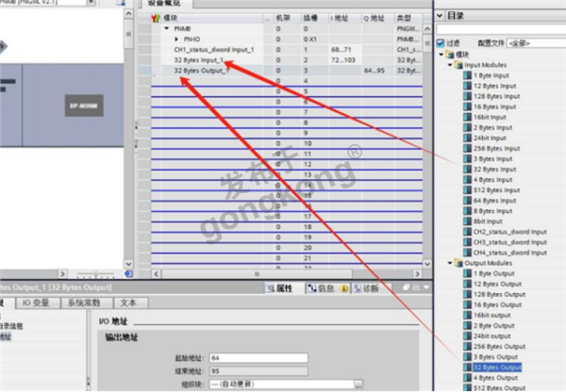
Task: Click the 24bit Input module icon
Action: [x=468, y=138]
